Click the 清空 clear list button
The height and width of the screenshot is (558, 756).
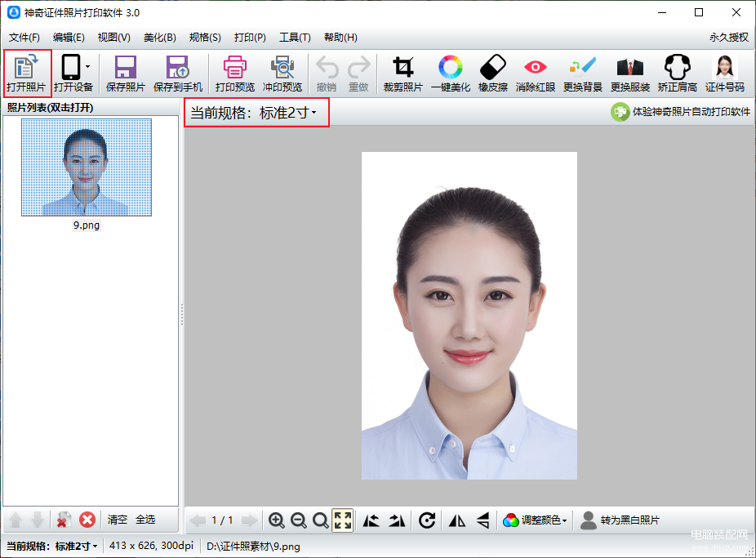(x=118, y=520)
